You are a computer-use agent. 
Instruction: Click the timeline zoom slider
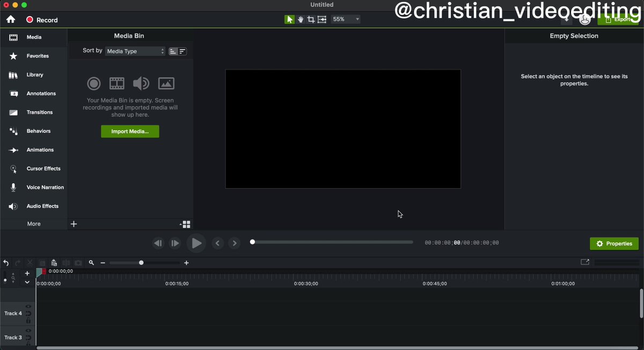point(145,263)
